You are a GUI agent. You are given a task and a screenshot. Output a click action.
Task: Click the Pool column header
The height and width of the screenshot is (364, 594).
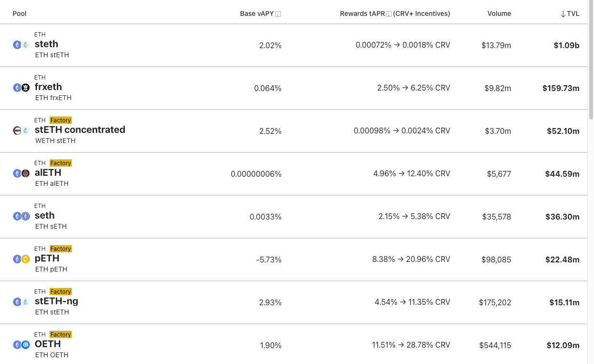click(x=19, y=13)
